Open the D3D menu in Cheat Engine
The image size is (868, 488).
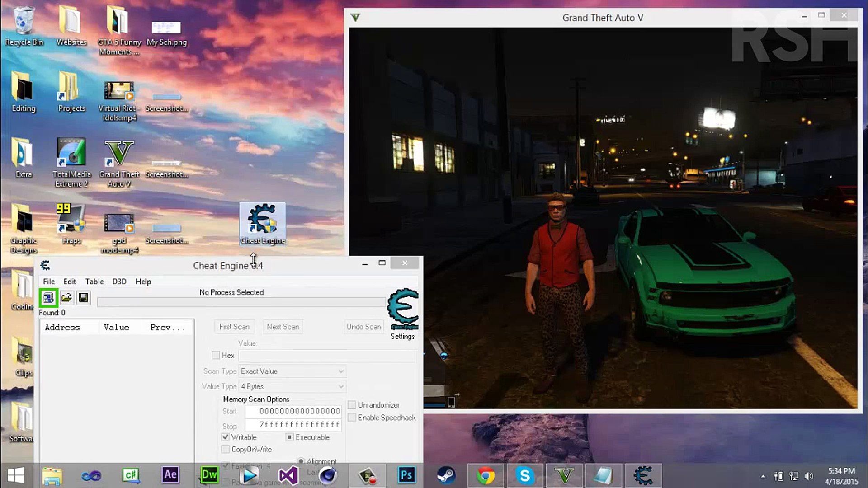[119, 281]
